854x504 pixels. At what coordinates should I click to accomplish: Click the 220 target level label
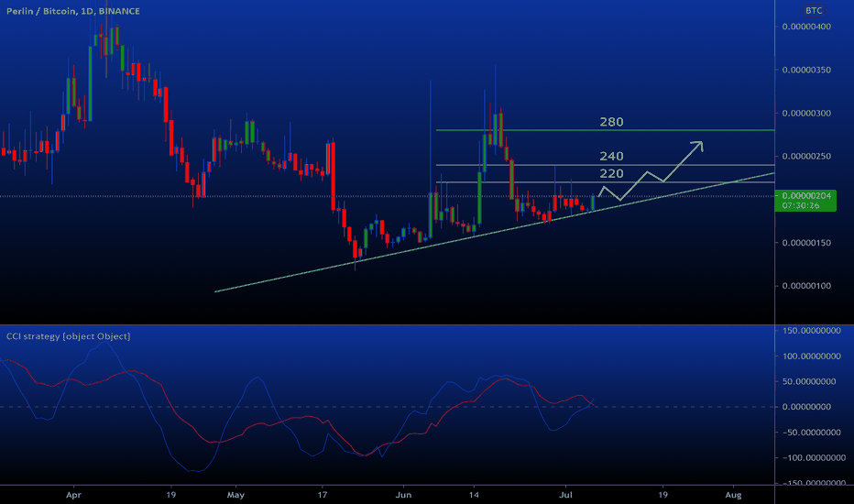(x=611, y=174)
